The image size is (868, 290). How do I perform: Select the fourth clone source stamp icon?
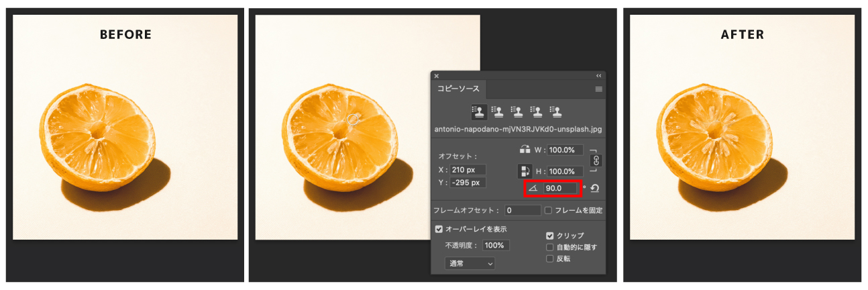[536, 111]
